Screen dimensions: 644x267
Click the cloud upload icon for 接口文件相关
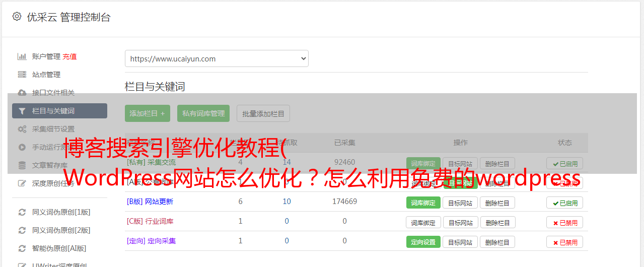point(22,93)
